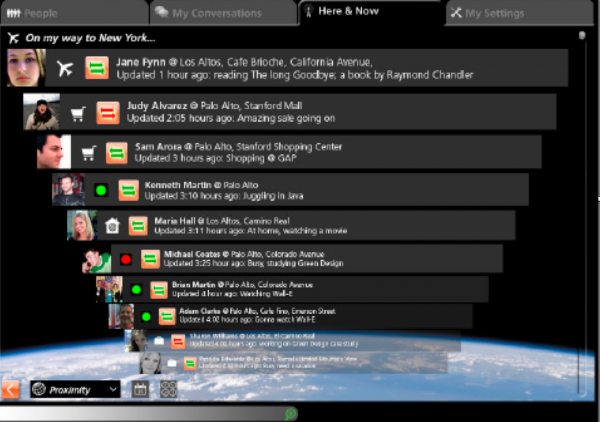Screen dimensions: 600x422
Task: Switch to the My Conversations tab
Action: point(223,13)
